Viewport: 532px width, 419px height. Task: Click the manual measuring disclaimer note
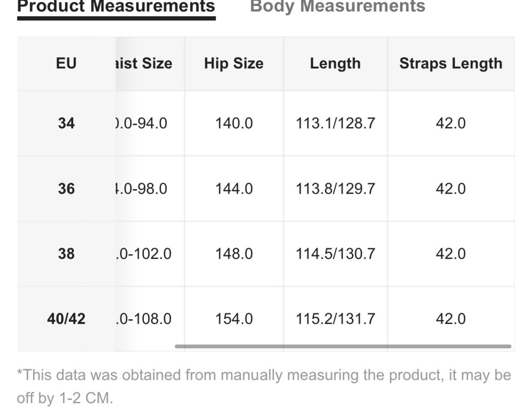264,386
